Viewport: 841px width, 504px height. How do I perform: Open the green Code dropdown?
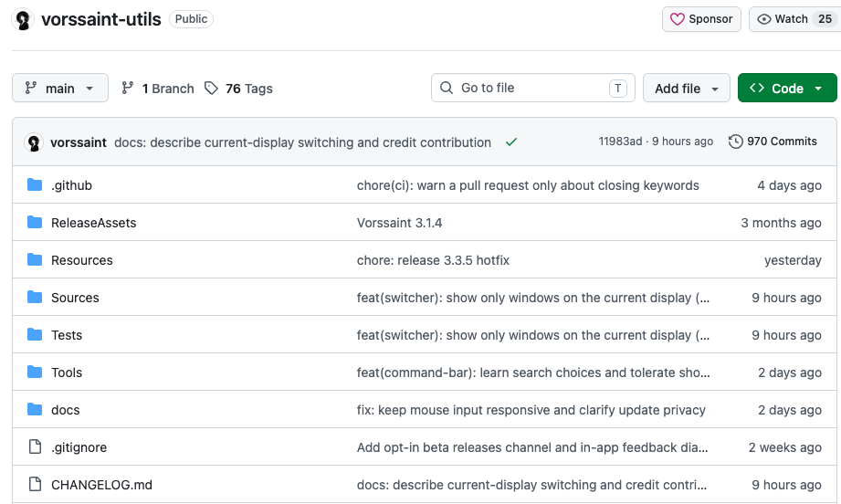(x=787, y=88)
